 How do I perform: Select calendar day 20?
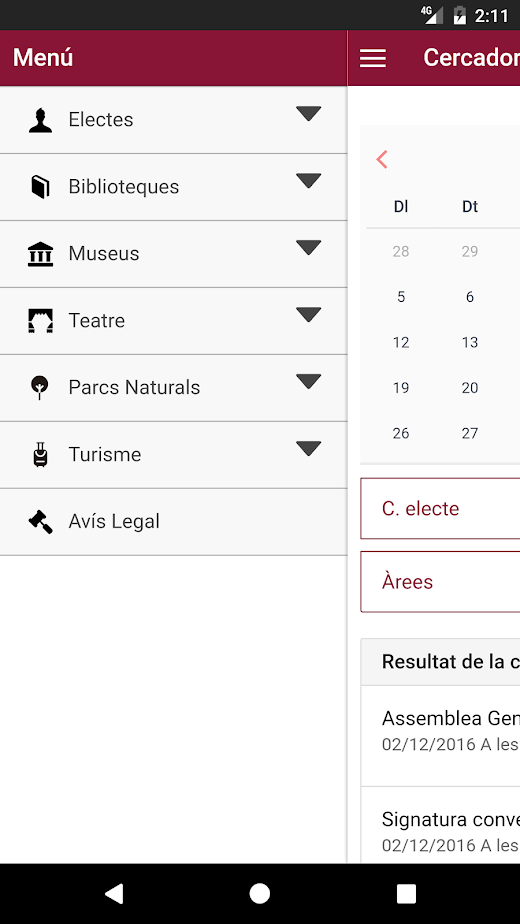470,388
